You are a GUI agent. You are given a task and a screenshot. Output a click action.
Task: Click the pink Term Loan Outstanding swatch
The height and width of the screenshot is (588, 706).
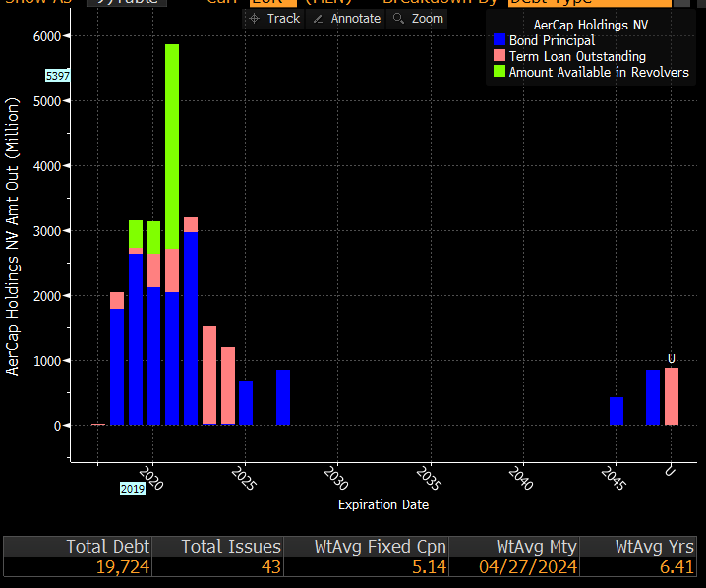(500, 56)
